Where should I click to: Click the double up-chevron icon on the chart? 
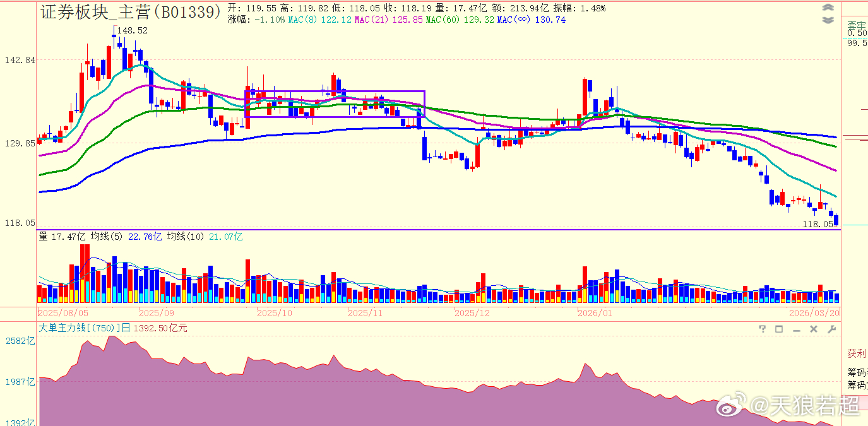(x=828, y=8)
